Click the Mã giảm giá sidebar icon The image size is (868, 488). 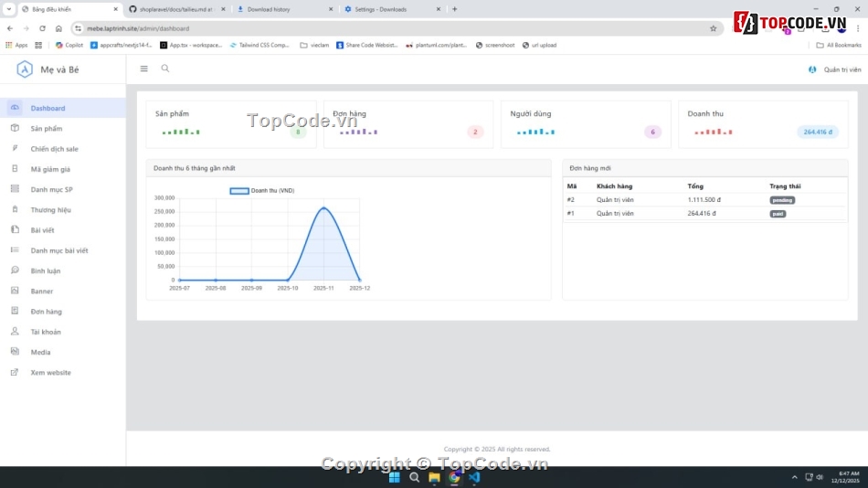pyautogui.click(x=15, y=169)
